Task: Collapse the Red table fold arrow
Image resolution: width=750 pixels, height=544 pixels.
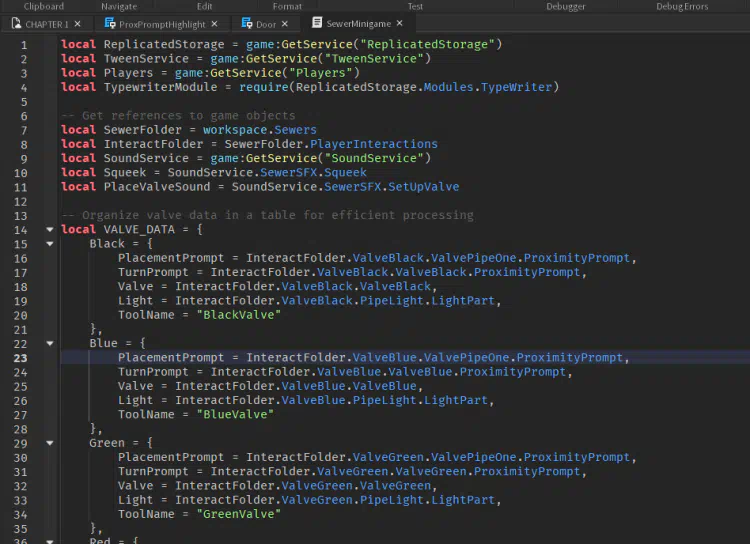Action: pyautogui.click(x=50, y=541)
